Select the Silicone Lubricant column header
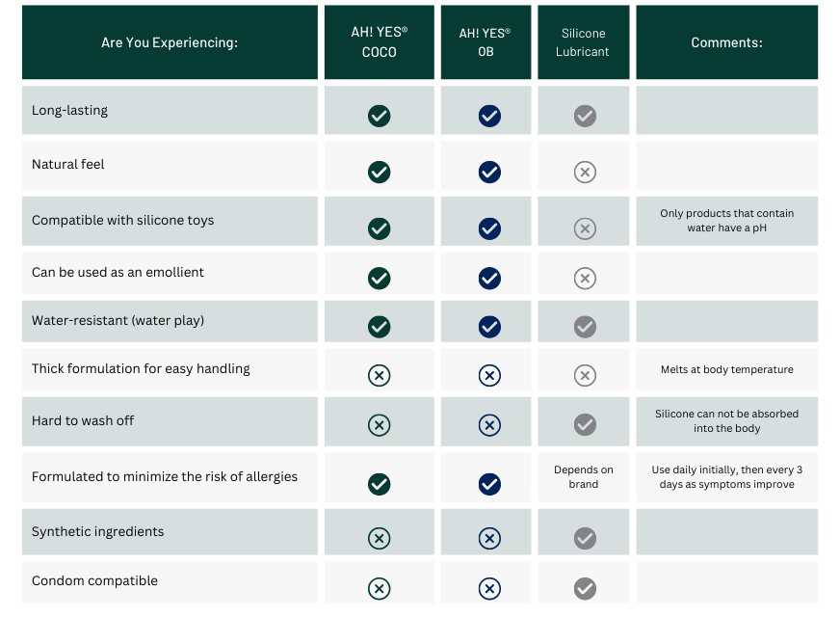This screenshot has height=617, width=840. tap(583, 42)
